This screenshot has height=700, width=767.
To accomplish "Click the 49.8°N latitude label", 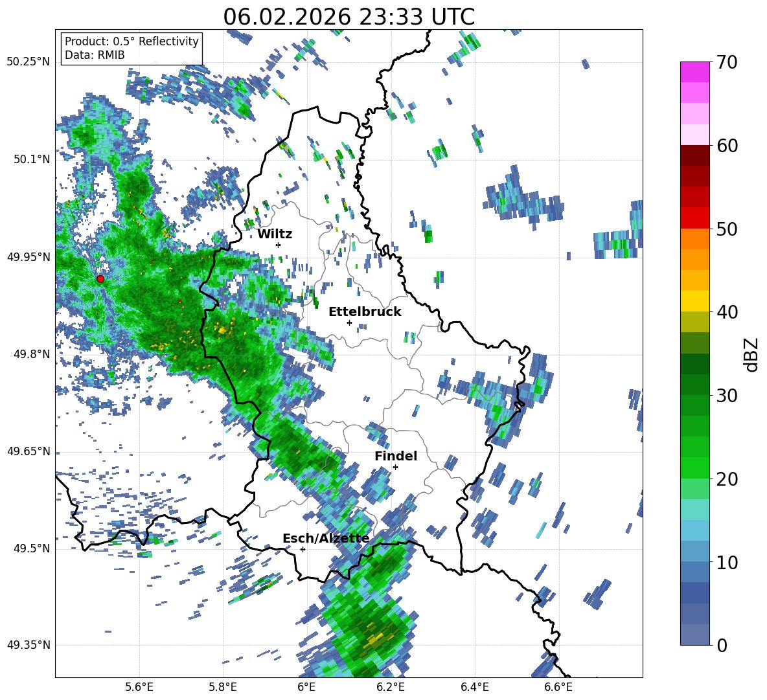I will [x=31, y=354].
